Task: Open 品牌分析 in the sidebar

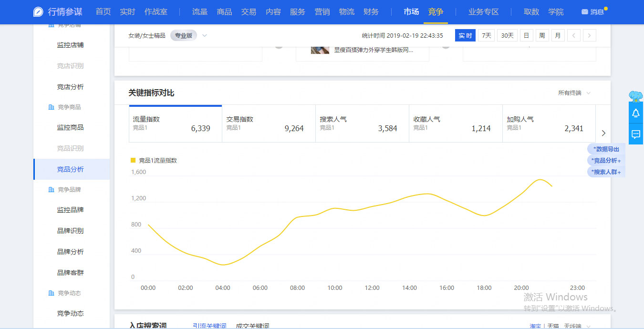Action: pos(71,252)
